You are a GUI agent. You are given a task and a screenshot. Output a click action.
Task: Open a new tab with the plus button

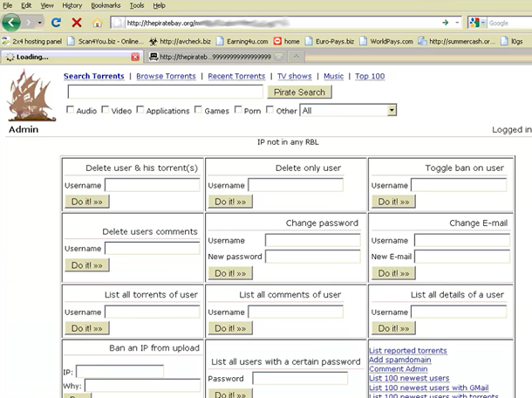tap(297, 57)
